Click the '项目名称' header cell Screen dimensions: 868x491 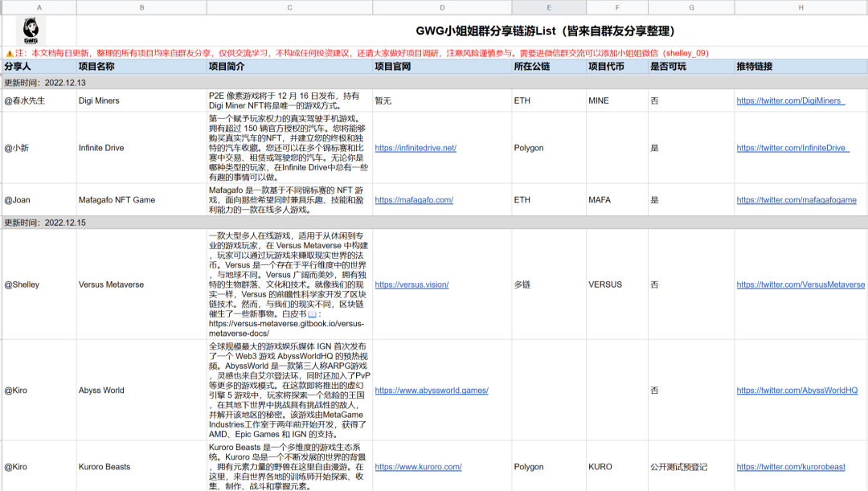(141, 67)
